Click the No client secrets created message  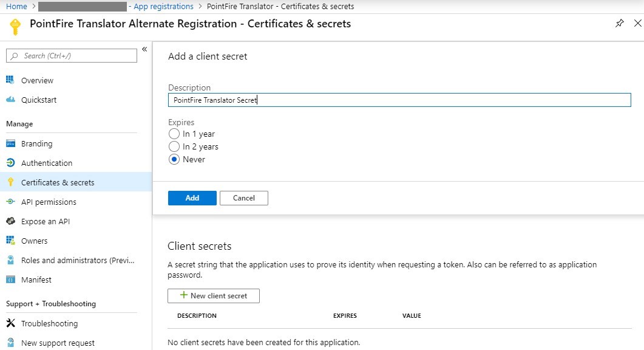click(263, 342)
